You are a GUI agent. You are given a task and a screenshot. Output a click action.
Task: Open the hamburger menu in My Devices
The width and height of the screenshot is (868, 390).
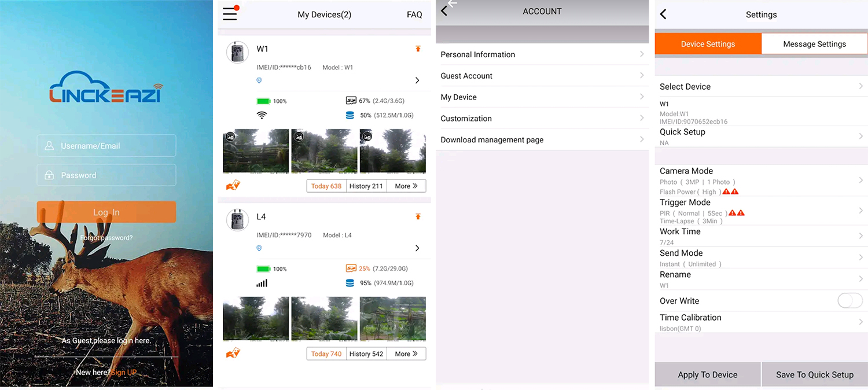click(x=230, y=14)
